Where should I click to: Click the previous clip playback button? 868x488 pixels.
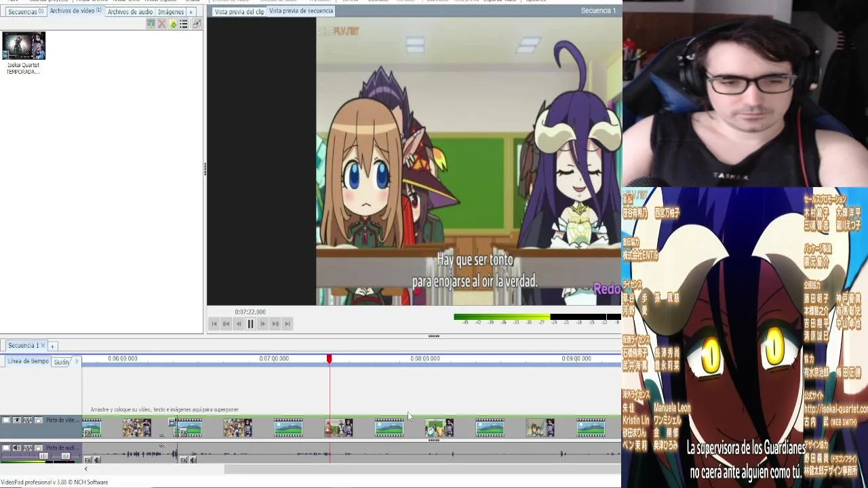226,324
